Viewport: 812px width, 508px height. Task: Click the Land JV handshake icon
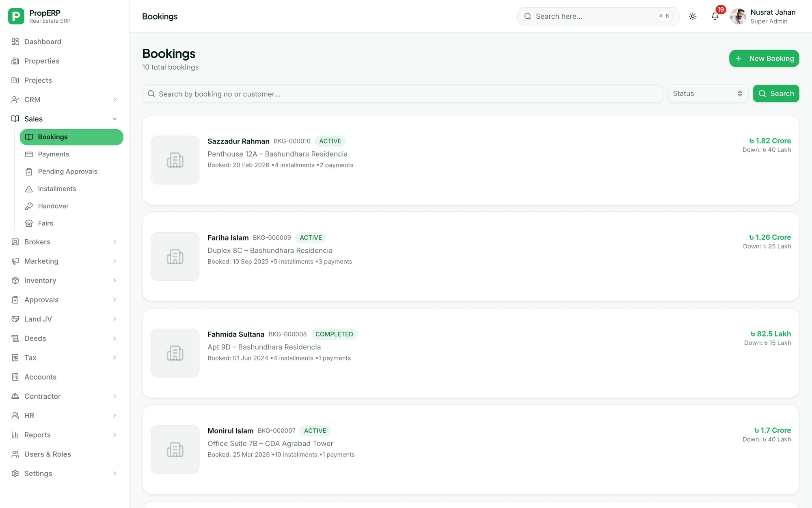coord(15,319)
